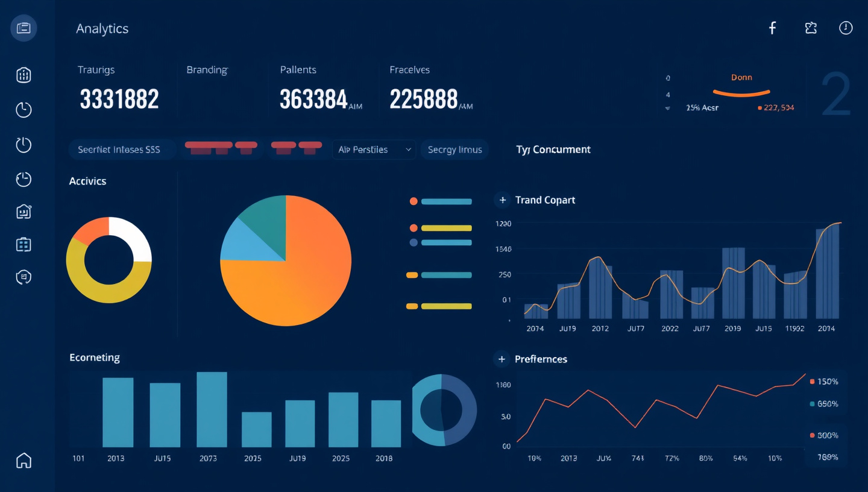The height and width of the screenshot is (492, 868).
Task: Click the Typ Concurment label
Action: pyautogui.click(x=553, y=150)
